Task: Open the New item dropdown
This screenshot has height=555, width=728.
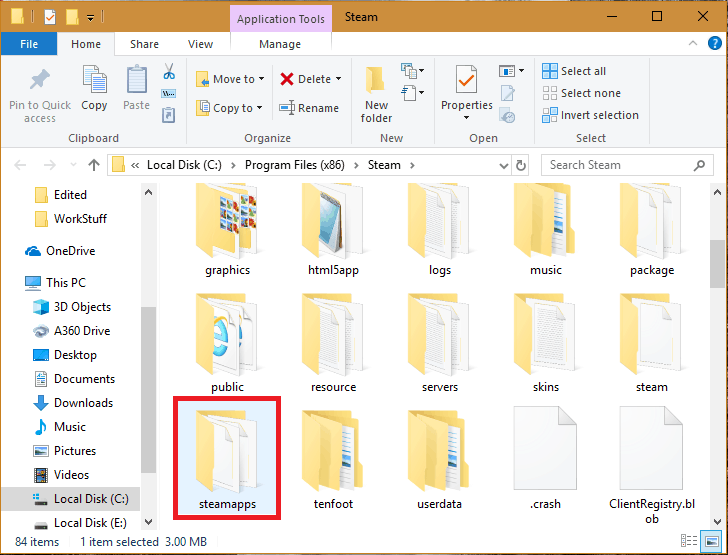Action: (x=413, y=71)
